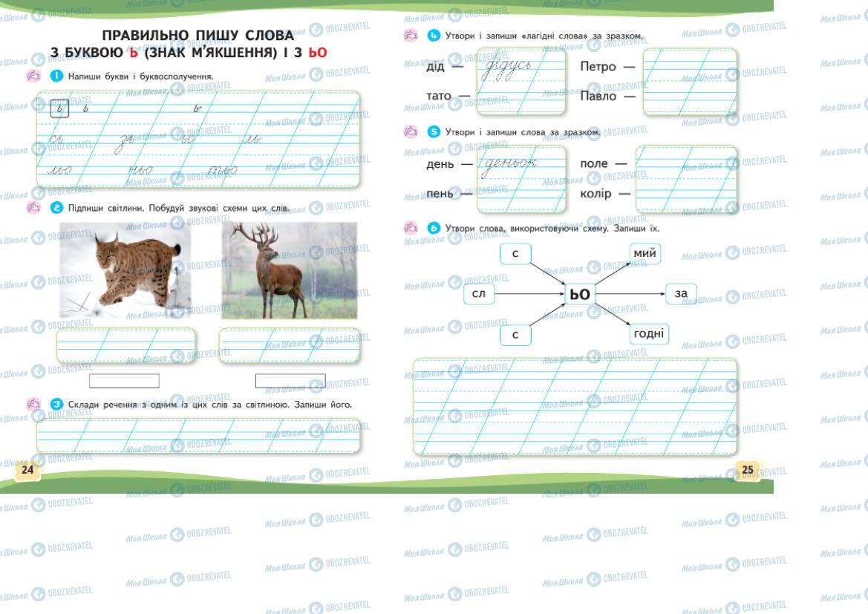This screenshot has height=614, width=868.
Task: Select the lynx photograph
Action: pyautogui.click(x=125, y=270)
